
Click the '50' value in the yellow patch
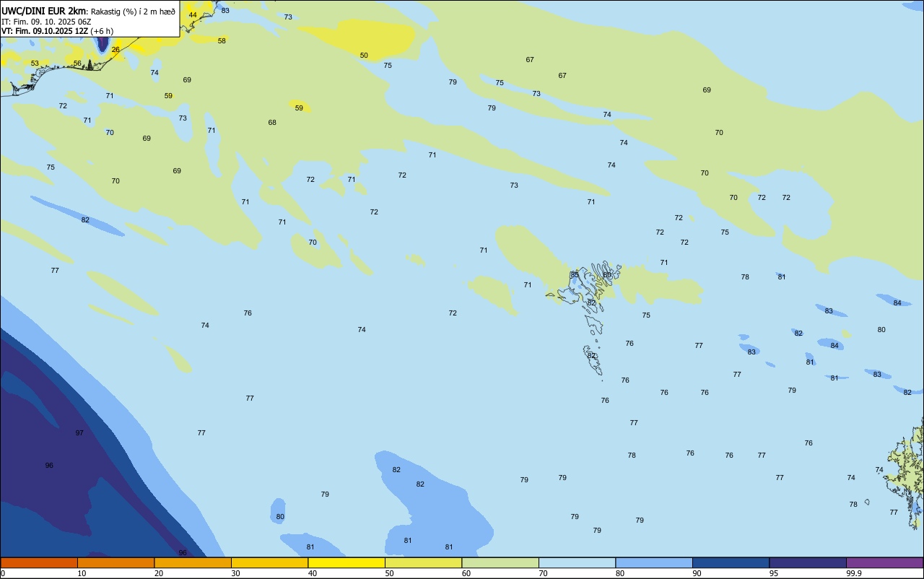pos(364,56)
